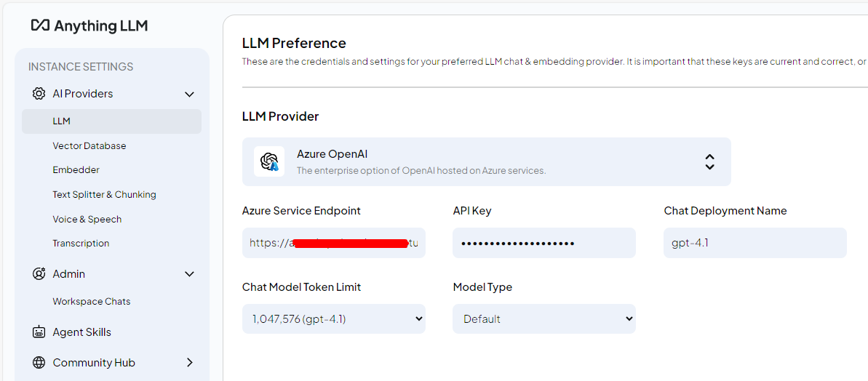Click the Azure OpenAI provider logo
The width and height of the screenshot is (868, 381).
pos(269,161)
